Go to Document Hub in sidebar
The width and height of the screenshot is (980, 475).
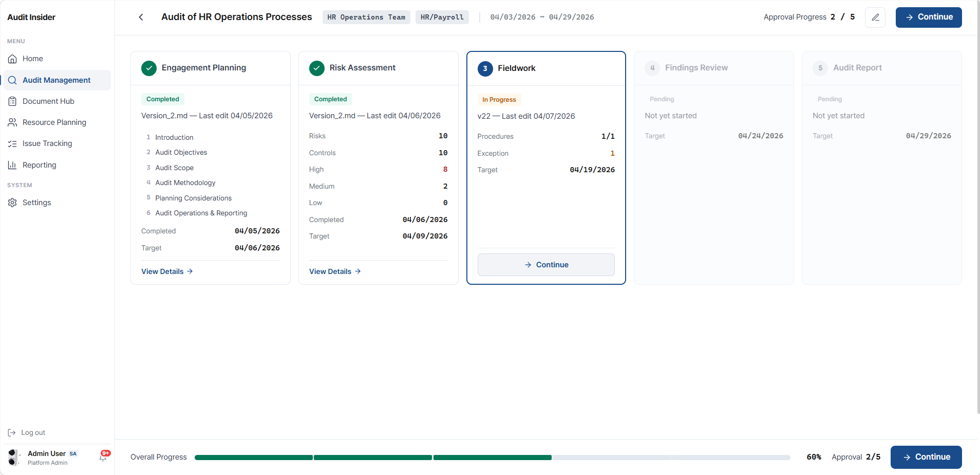pos(48,101)
